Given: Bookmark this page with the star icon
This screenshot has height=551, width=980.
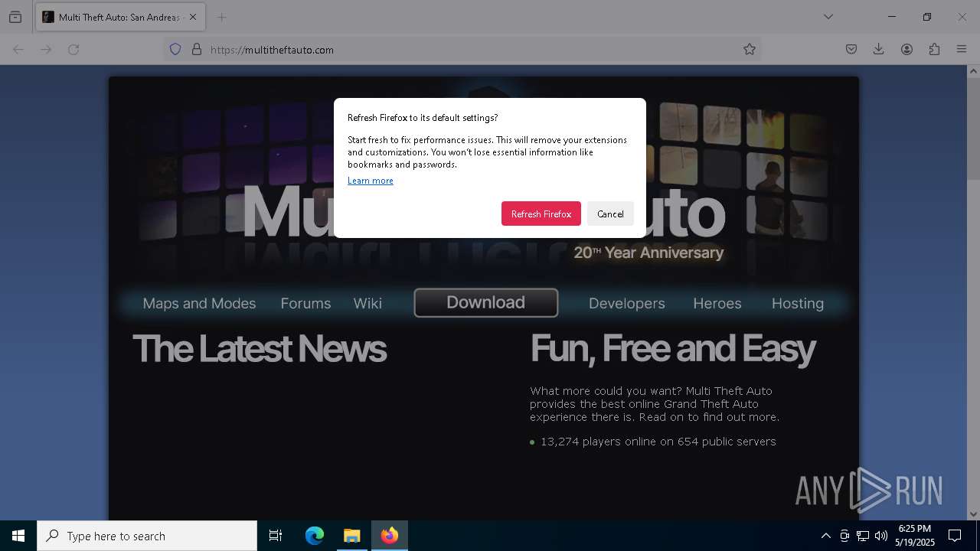Looking at the screenshot, I should click(x=750, y=49).
